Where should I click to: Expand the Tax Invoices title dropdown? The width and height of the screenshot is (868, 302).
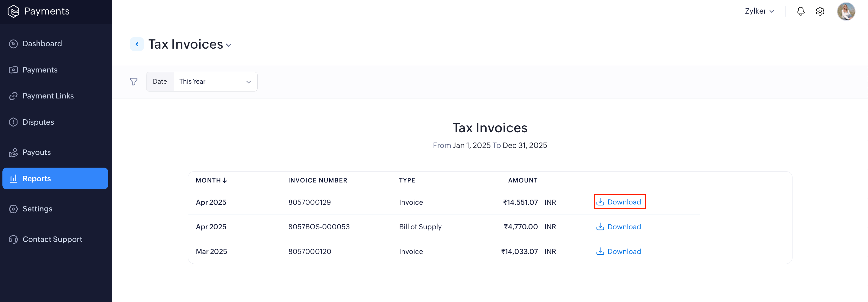pyautogui.click(x=229, y=45)
